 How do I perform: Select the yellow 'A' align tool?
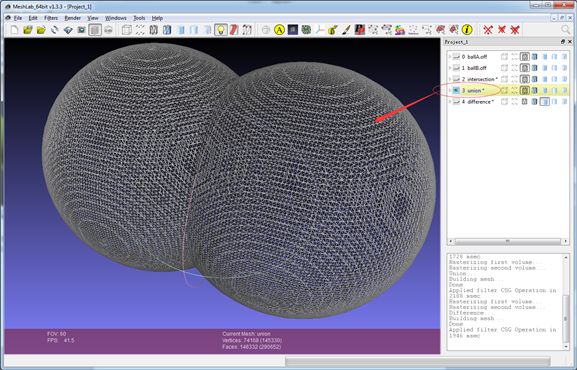pos(279,30)
